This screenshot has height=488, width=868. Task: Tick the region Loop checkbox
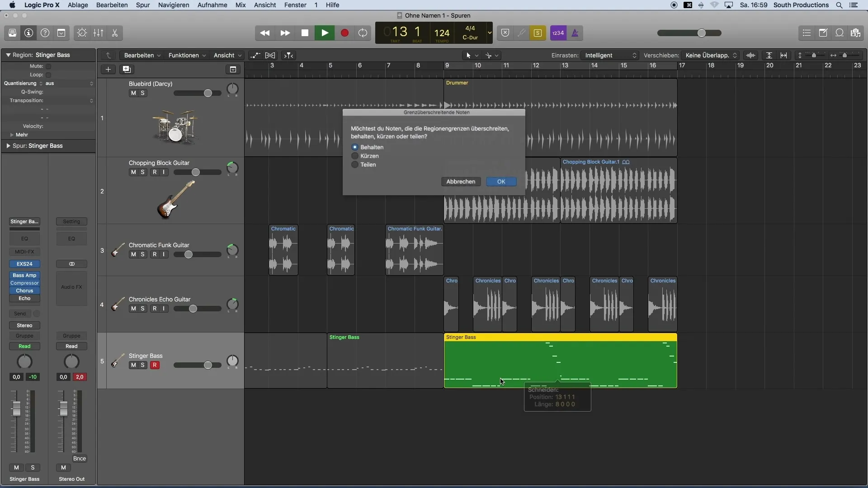point(48,75)
